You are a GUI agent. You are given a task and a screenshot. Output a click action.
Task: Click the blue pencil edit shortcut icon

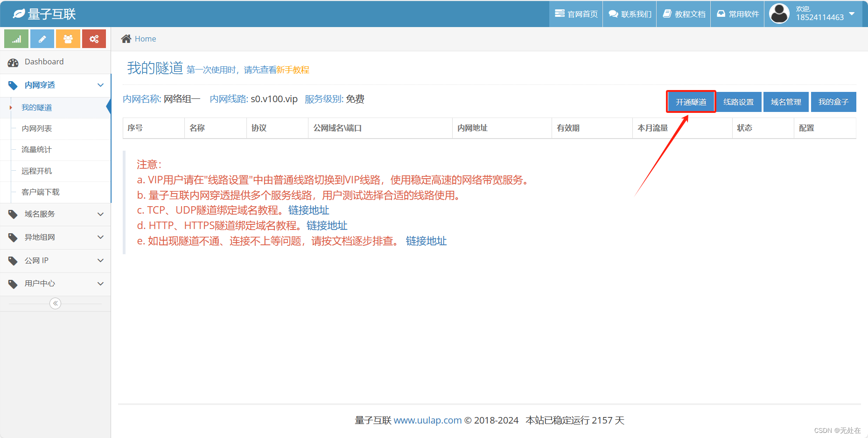[42, 39]
